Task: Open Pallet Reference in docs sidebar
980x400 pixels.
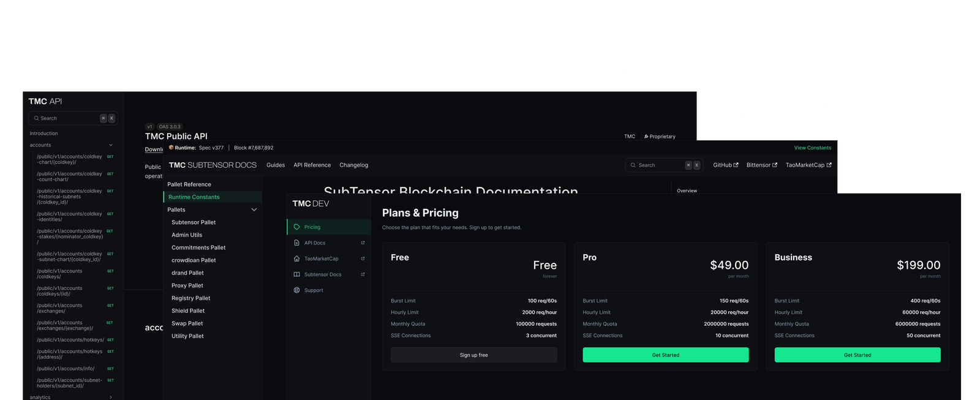Action: coord(189,184)
